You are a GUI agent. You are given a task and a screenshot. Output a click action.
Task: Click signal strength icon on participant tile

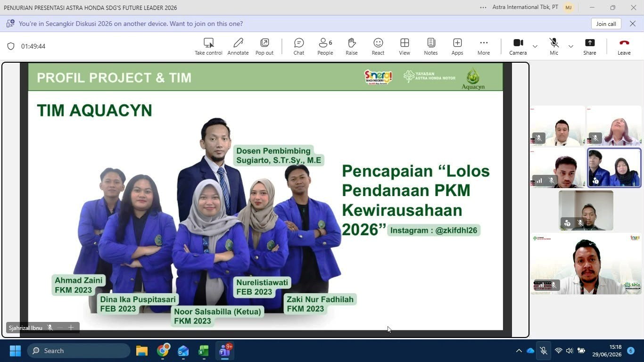[539, 181]
